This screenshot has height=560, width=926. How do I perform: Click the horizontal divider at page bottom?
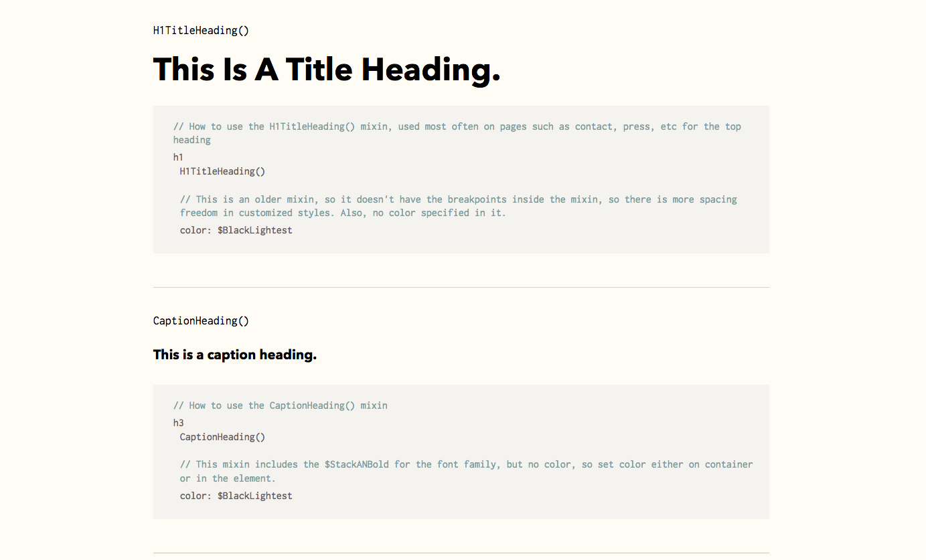461,553
